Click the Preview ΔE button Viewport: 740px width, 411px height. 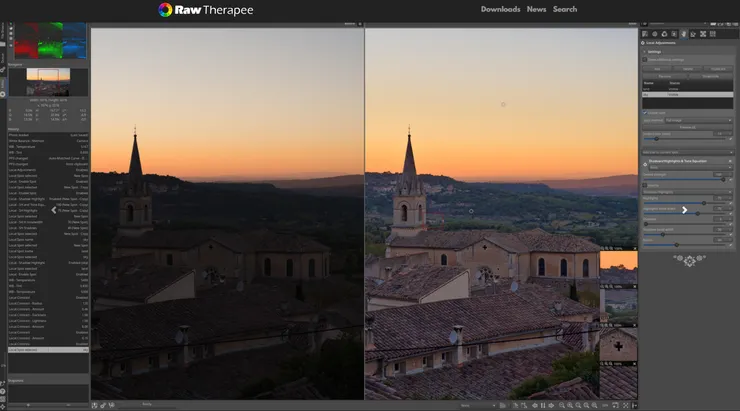click(687, 127)
